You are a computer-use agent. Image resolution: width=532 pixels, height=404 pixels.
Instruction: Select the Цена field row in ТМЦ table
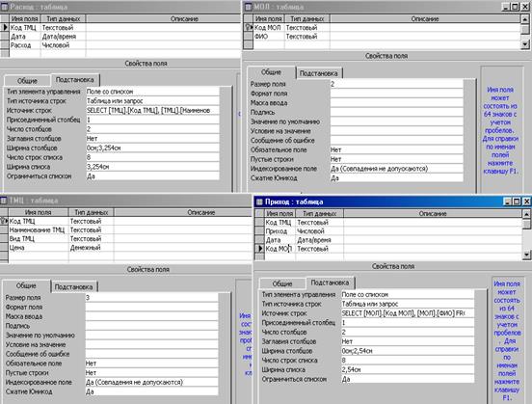tap(125, 248)
